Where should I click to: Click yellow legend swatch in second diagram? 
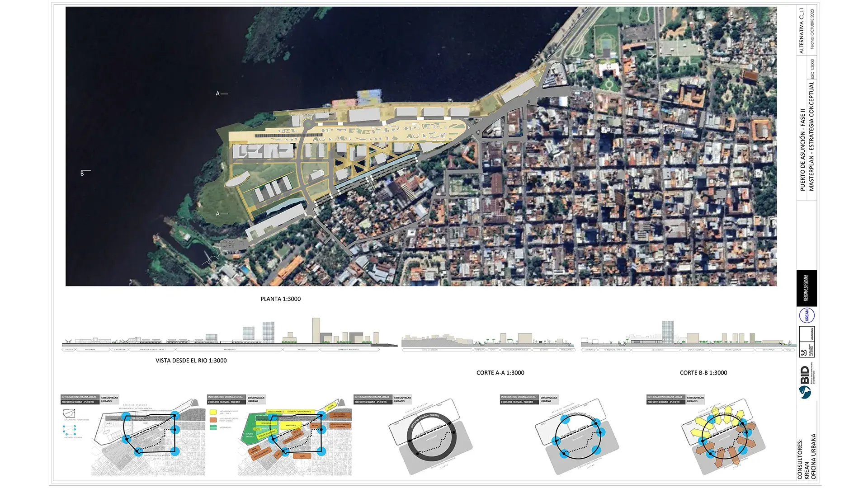[x=213, y=412]
